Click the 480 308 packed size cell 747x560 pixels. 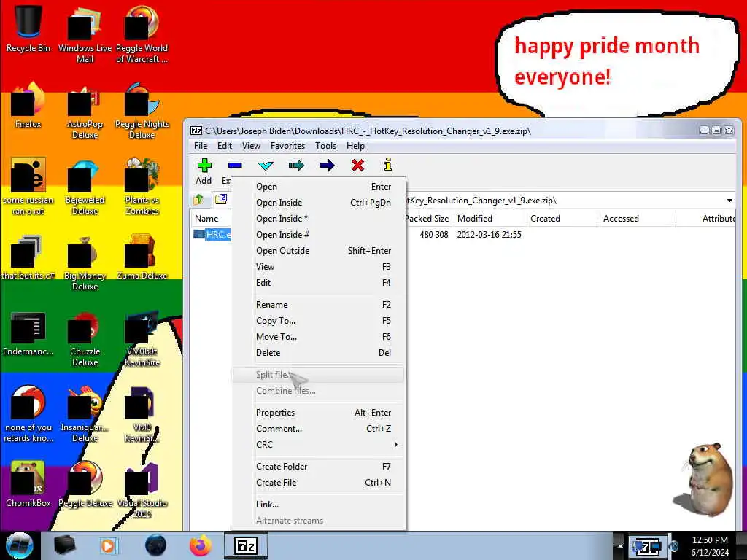click(x=433, y=234)
